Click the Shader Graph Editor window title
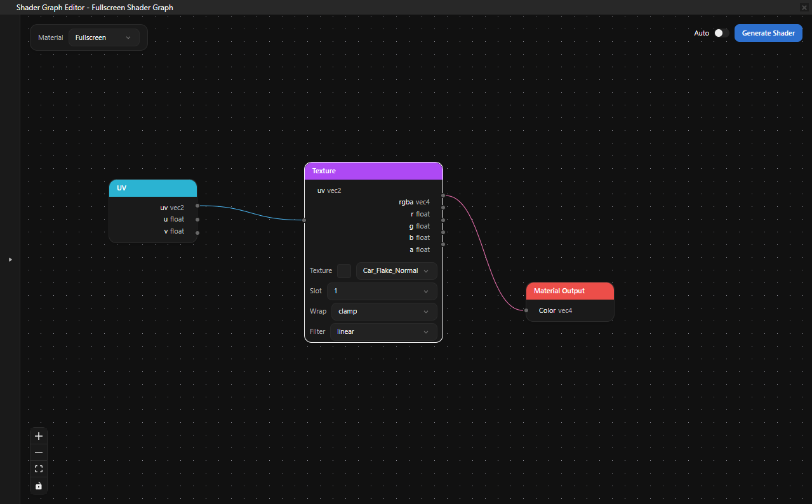This screenshot has height=504, width=812. click(95, 7)
